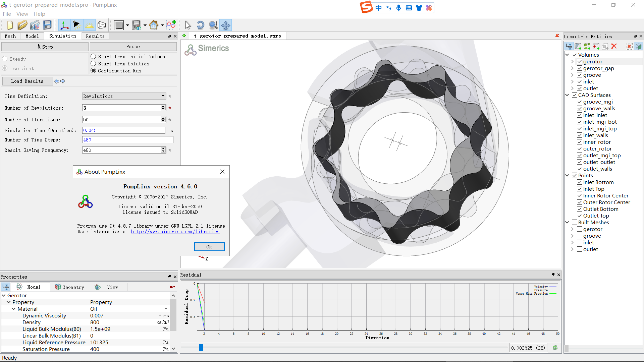
Task: Add volume icon with green spheres
Action: click(587, 46)
